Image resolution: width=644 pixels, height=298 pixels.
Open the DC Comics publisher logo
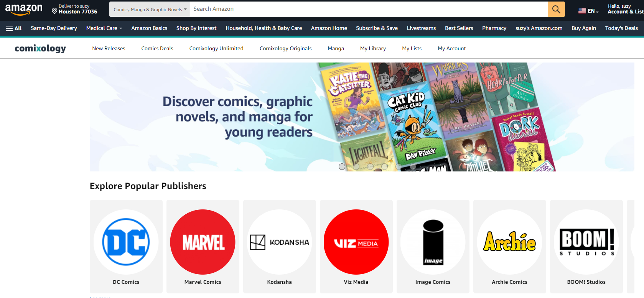(126, 242)
